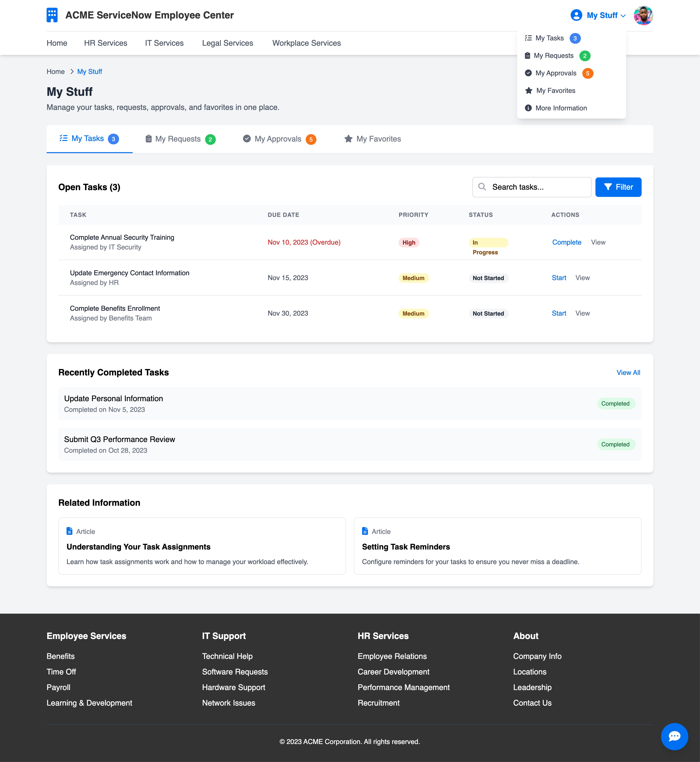Start the Update Emergency Contact Information task

(x=559, y=278)
